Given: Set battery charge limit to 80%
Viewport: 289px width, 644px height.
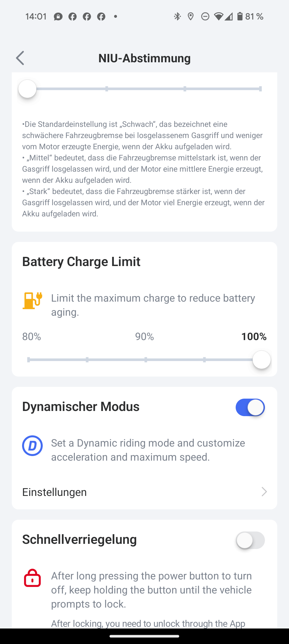Looking at the screenshot, I should click(x=29, y=360).
